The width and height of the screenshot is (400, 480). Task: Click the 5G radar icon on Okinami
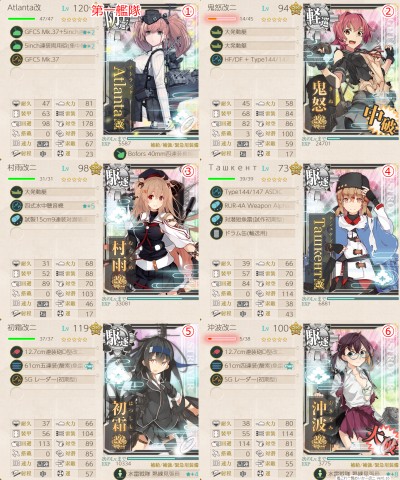216,379
